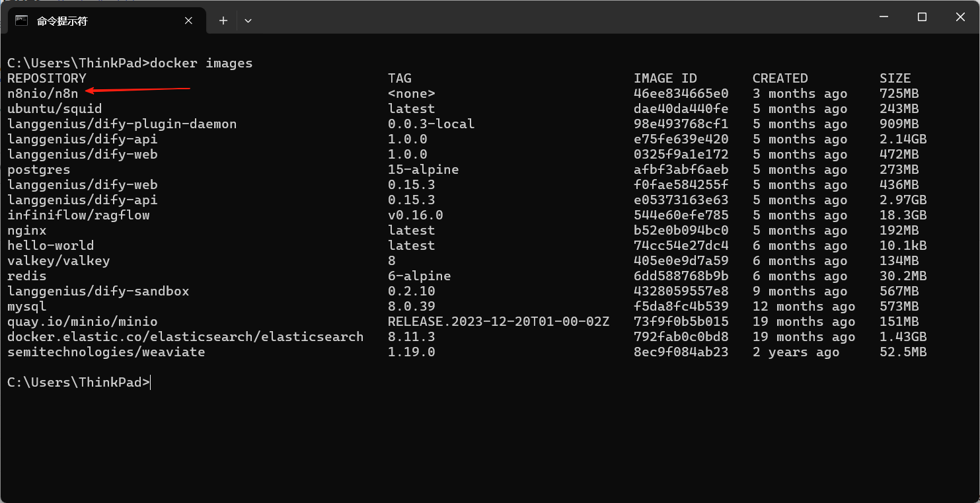Screen dimensions: 980x503
Task: Click the <none> tag of n8nio/n8n
Action: [x=412, y=94]
